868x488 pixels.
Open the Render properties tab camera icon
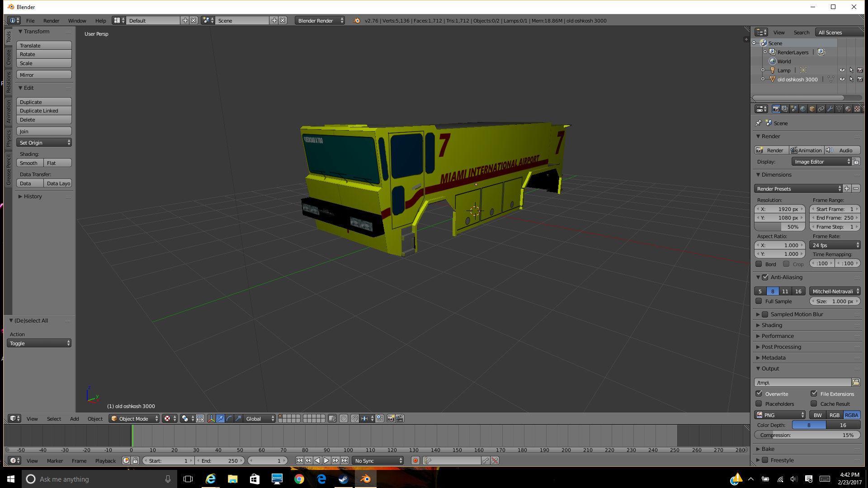coord(776,109)
